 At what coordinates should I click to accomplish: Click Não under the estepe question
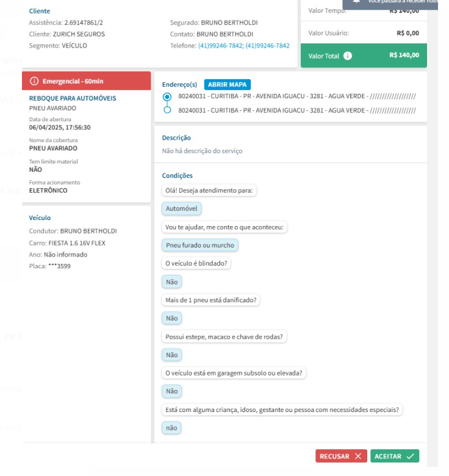click(x=171, y=355)
